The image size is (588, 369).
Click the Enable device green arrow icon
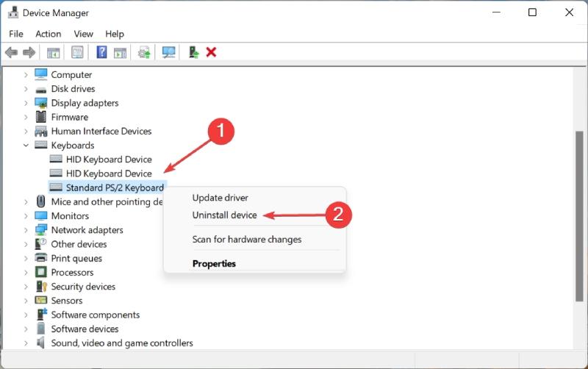(194, 52)
